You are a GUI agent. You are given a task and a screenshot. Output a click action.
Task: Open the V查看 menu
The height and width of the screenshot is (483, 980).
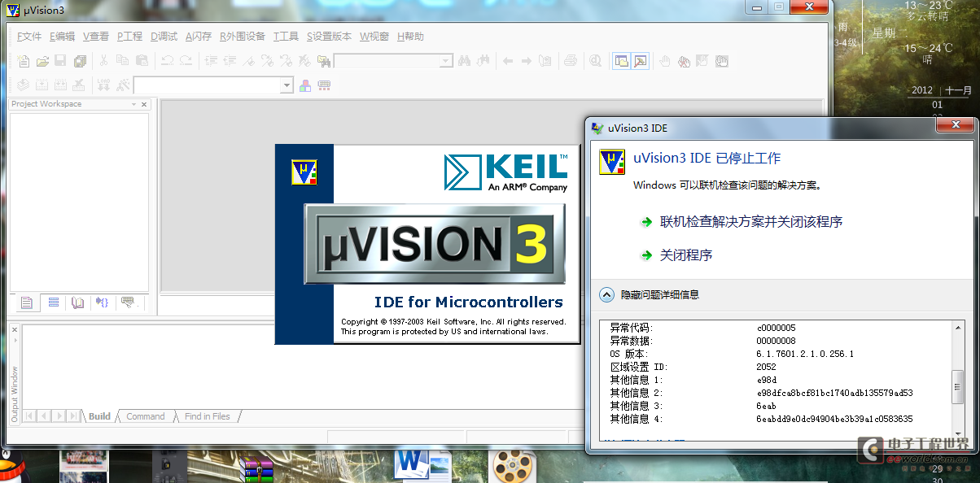click(x=96, y=37)
